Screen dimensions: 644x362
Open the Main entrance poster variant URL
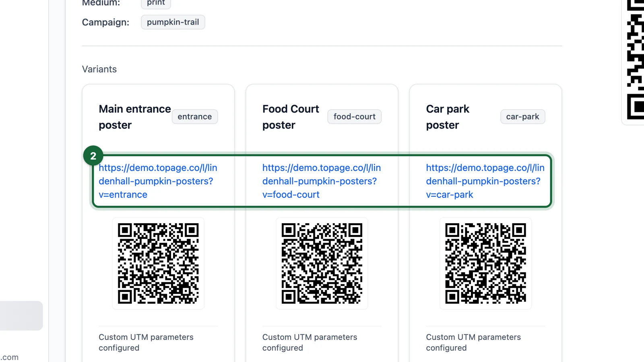click(158, 181)
